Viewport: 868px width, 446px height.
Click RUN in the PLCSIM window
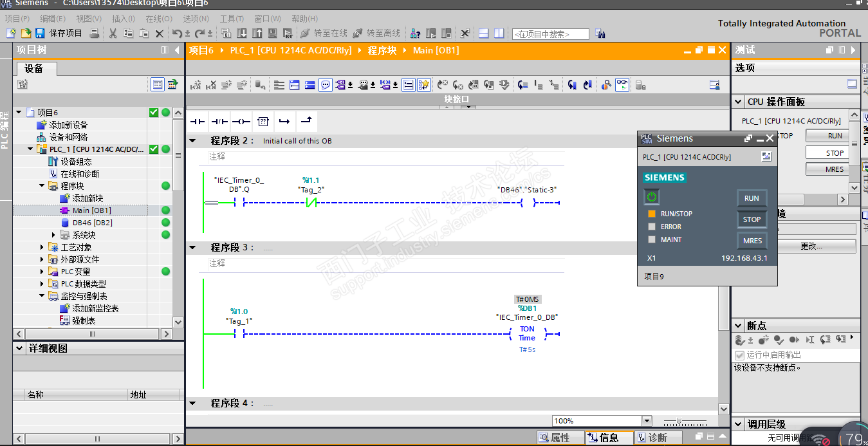752,198
